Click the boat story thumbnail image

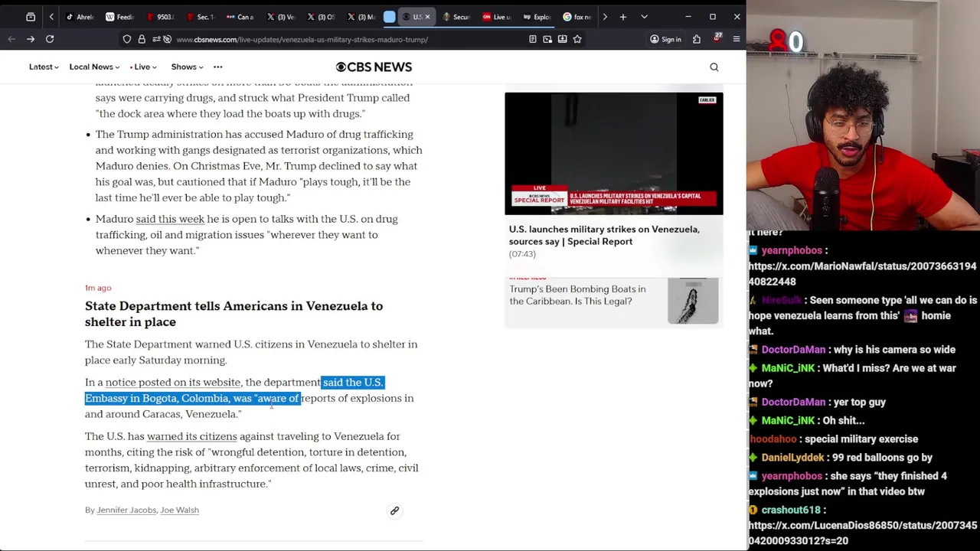click(693, 301)
